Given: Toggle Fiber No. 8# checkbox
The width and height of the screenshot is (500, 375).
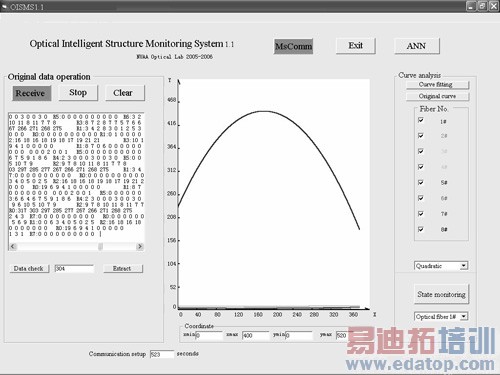Looking at the screenshot, I should [421, 229].
